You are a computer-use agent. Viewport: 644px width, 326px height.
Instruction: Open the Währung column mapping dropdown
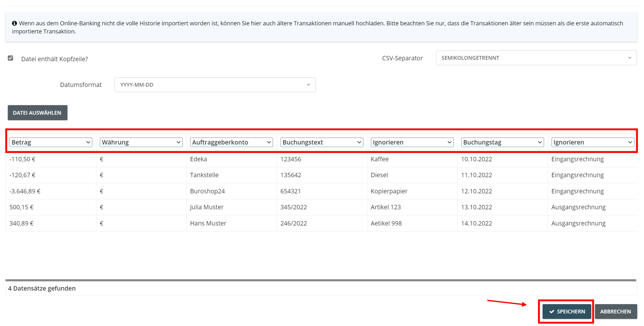coord(141,142)
